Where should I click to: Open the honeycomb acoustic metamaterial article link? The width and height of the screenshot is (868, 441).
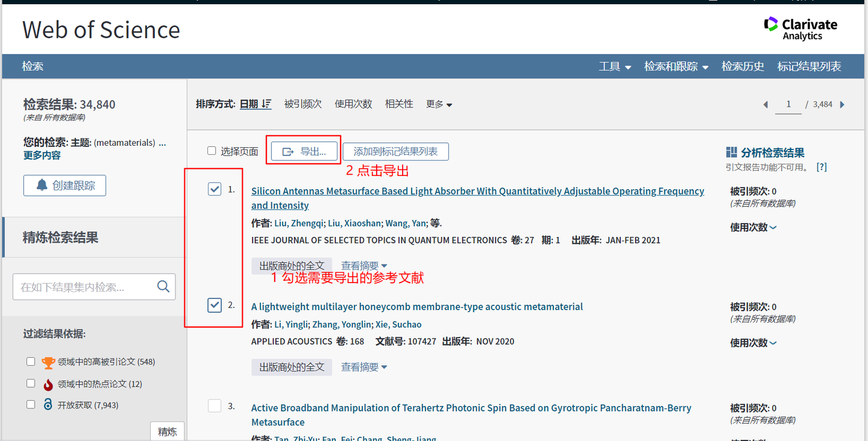coord(417,306)
